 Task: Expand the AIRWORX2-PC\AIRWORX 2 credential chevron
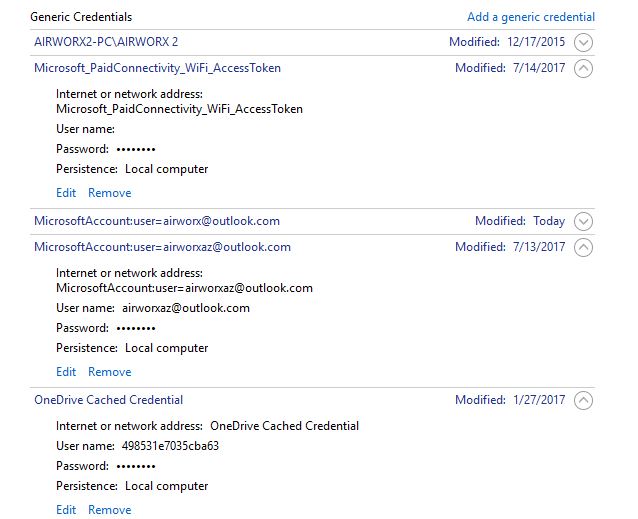pyautogui.click(x=583, y=42)
